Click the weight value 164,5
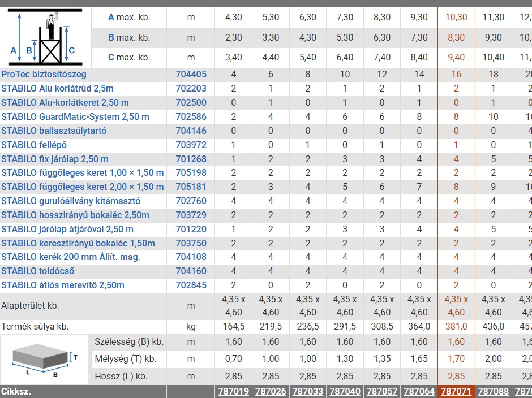 [233, 326]
